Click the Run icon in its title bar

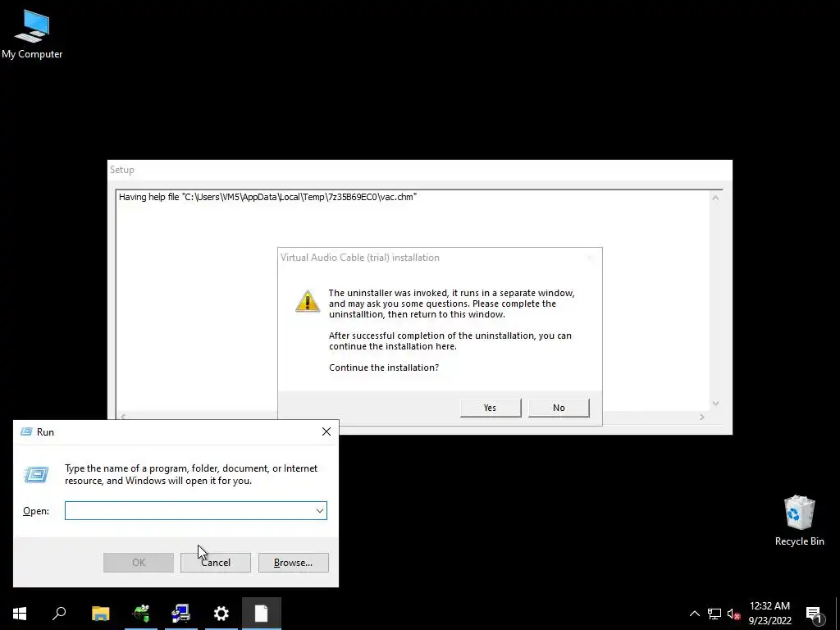point(25,431)
